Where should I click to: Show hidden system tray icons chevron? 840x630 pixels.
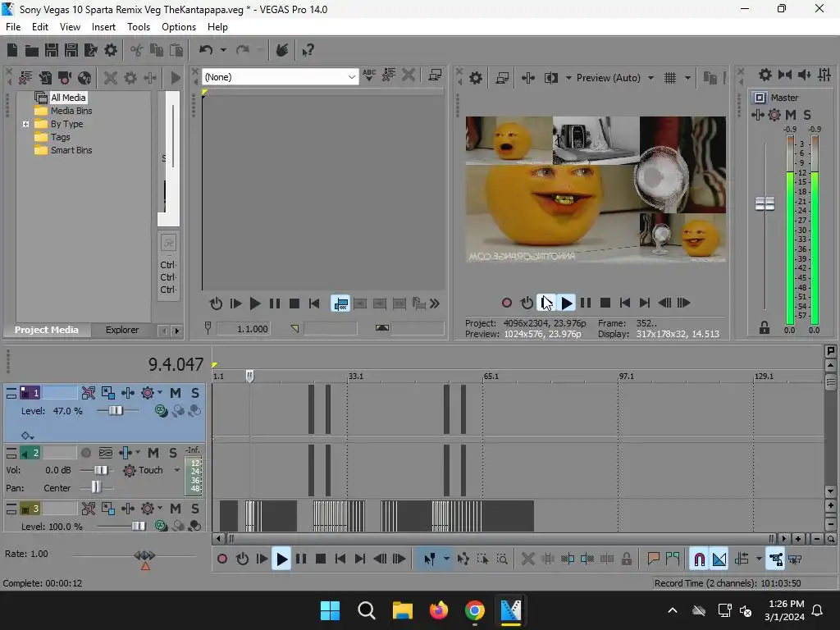tap(673, 610)
